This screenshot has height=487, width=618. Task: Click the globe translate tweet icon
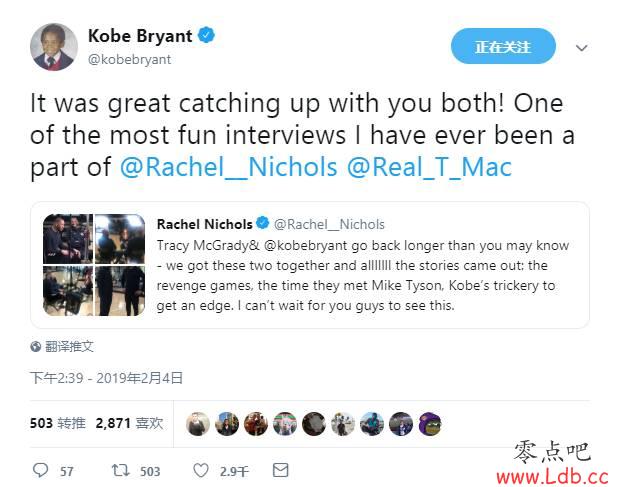coord(35,346)
